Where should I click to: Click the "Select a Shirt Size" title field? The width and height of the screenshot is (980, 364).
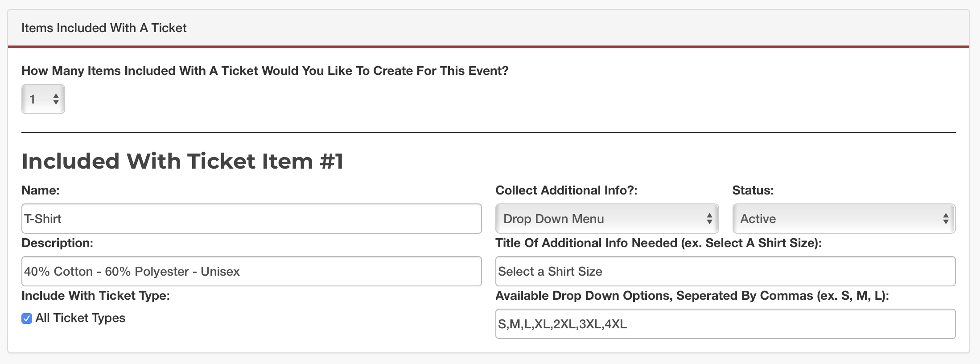725,271
